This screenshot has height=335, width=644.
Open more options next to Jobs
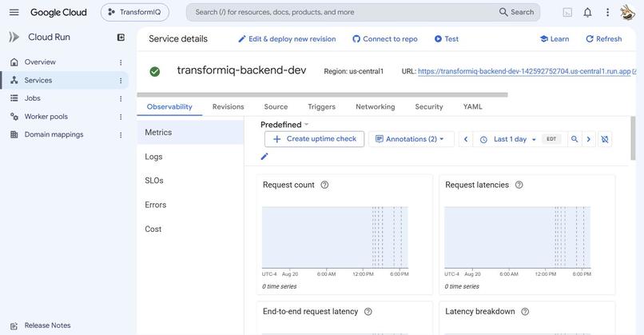[121, 98]
